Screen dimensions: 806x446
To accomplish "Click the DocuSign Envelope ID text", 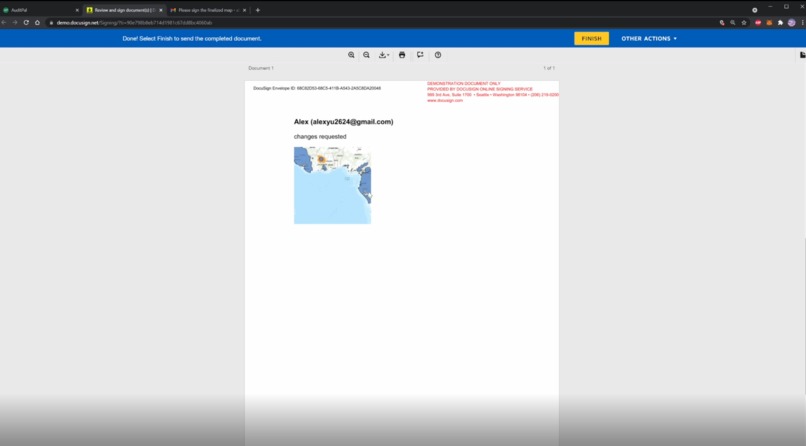I will pyautogui.click(x=317, y=88).
